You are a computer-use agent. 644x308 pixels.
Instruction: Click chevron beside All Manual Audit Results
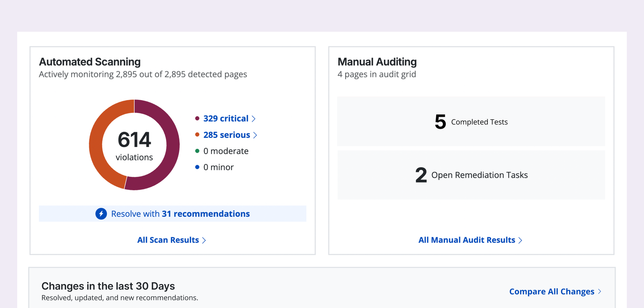coord(520,240)
